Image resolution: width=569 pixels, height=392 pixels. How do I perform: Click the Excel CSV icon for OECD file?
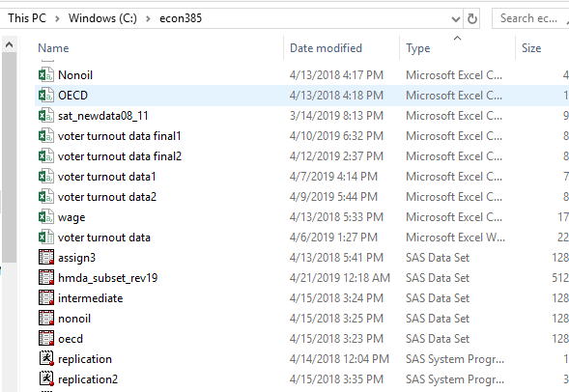click(x=46, y=96)
